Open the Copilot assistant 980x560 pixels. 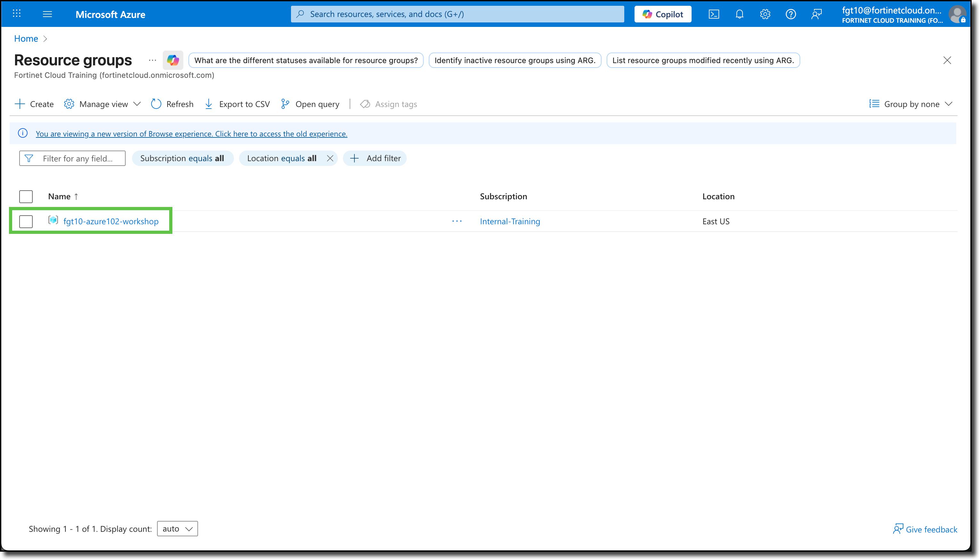click(x=662, y=14)
